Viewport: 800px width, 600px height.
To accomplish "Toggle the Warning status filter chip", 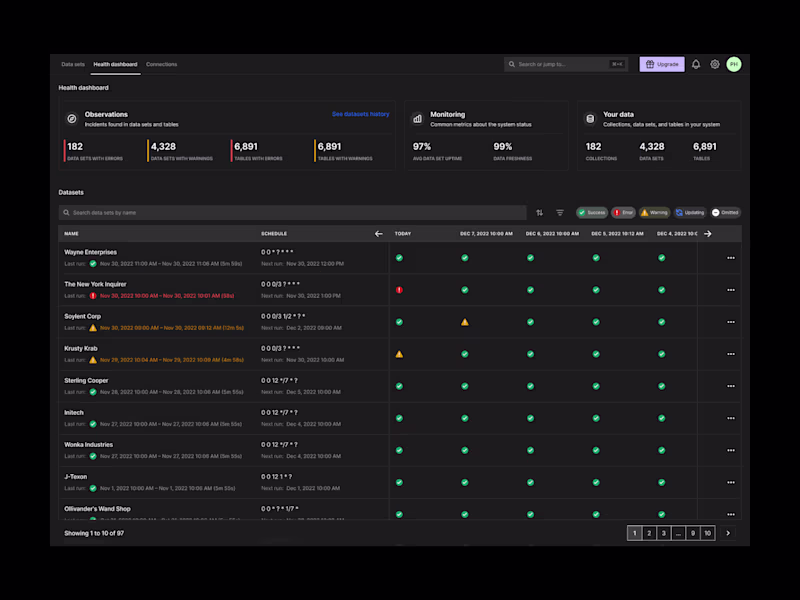I will (x=654, y=213).
